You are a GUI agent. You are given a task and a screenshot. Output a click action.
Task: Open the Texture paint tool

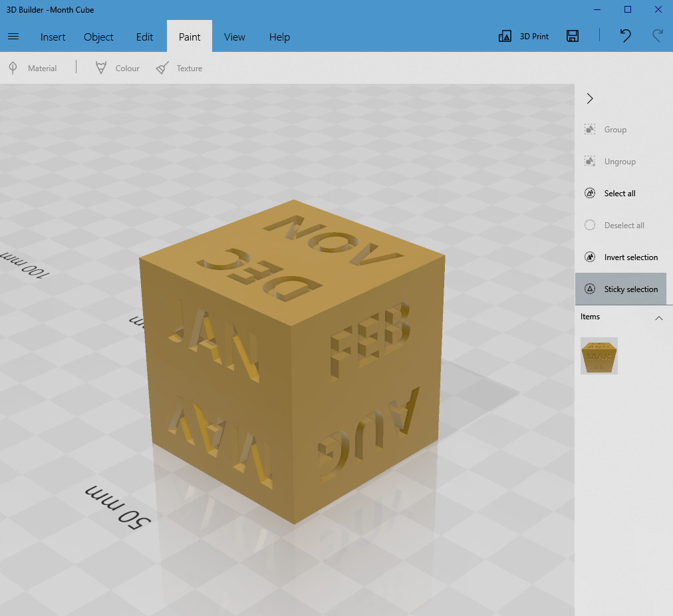[x=179, y=68]
